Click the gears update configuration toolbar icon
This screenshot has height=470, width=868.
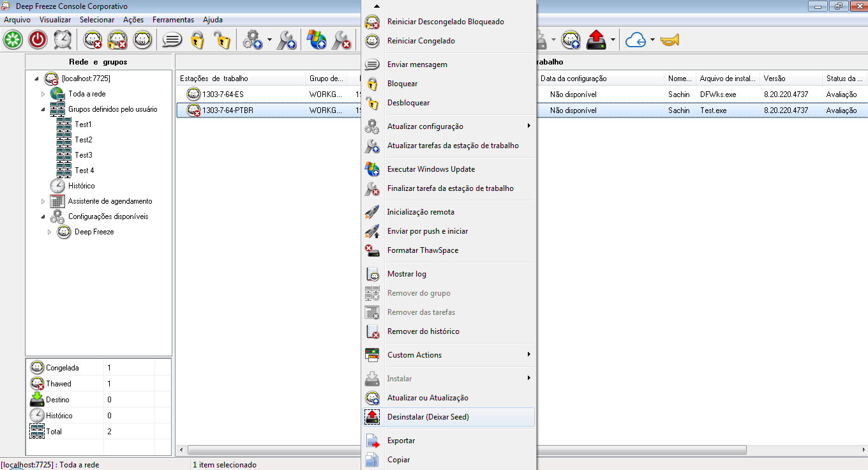click(x=252, y=40)
